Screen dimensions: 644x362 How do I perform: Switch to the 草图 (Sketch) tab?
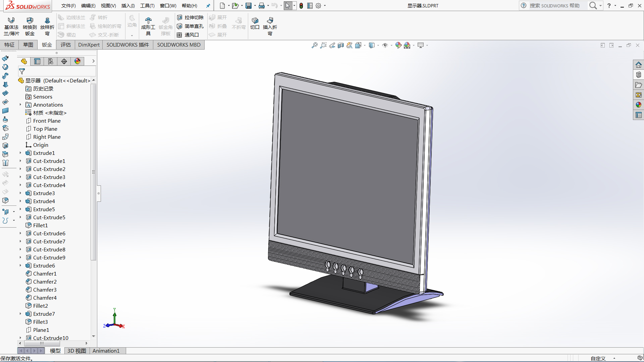click(28, 45)
